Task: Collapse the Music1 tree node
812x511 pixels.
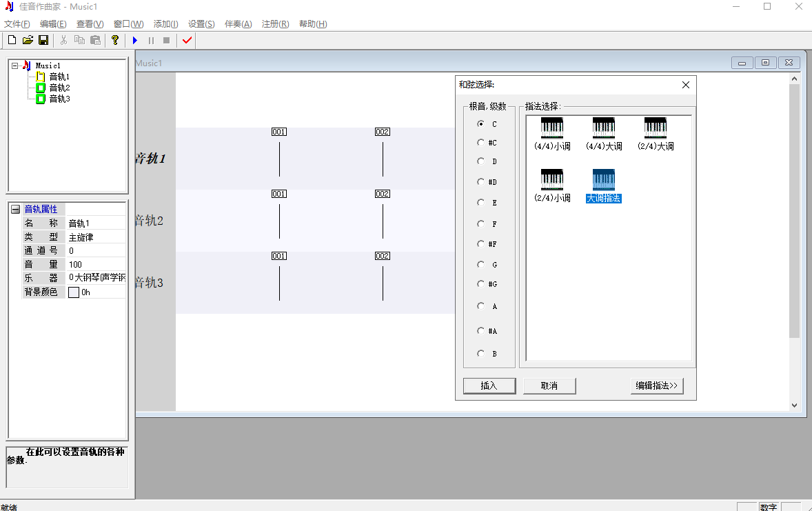Action: click(x=15, y=66)
